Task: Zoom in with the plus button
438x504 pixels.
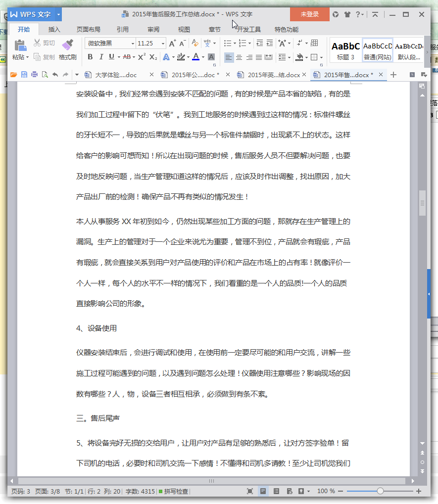Action: click(418, 491)
